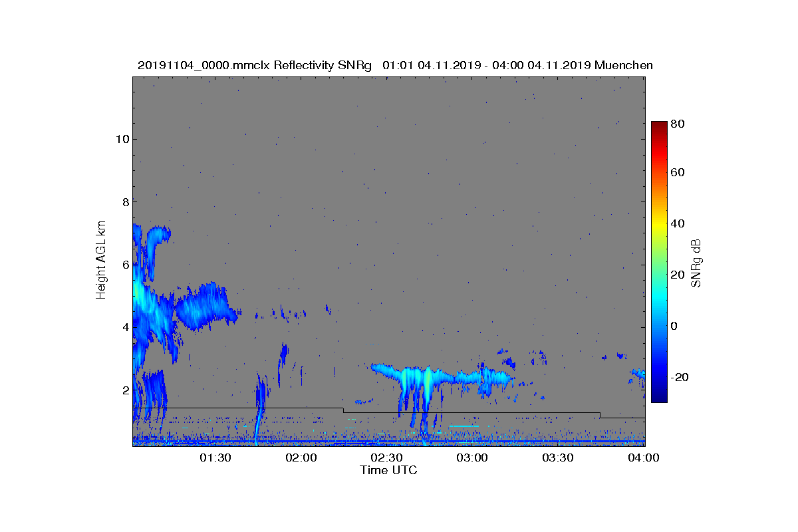The height and width of the screenshot is (532, 798).
Task: Click the 'SNRg dB' colorbar label
Action: pos(696,263)
